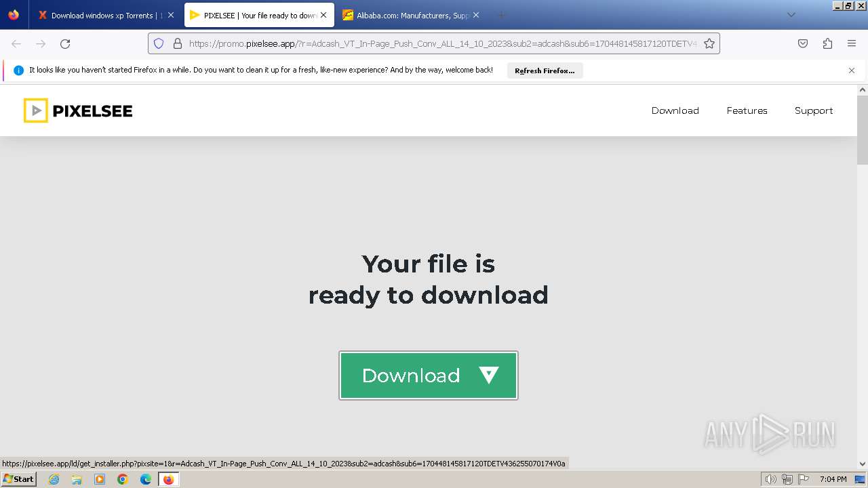Click the PIXELSEE logo
Viewport: 868px width, 488px height.
coord(78,110)
